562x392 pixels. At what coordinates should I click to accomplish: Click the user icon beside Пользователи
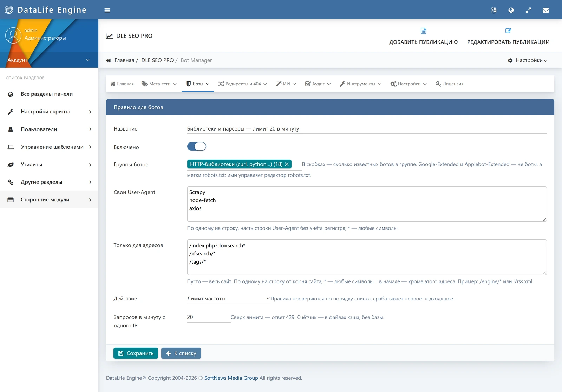pos(11,129)
